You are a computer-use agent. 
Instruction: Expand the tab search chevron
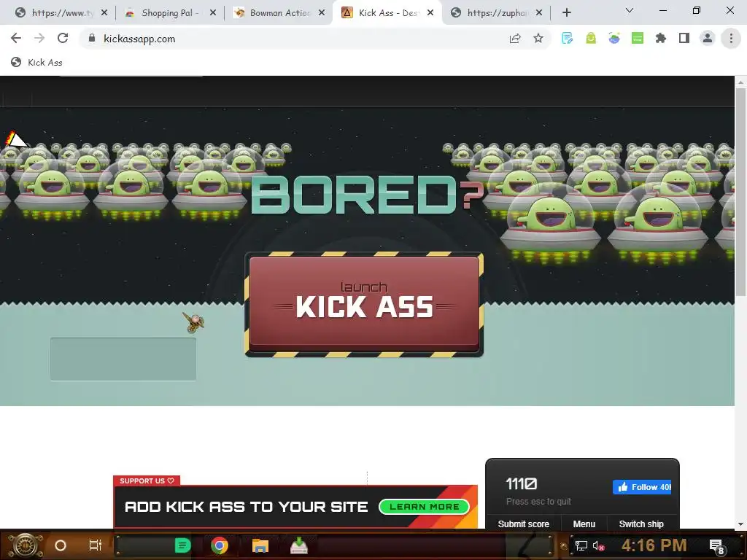coord(630,10)
